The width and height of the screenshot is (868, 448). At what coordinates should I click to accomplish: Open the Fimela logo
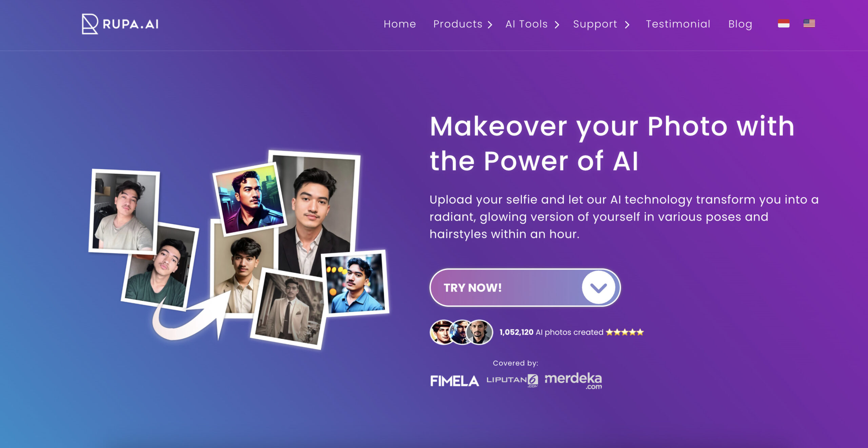455,381
